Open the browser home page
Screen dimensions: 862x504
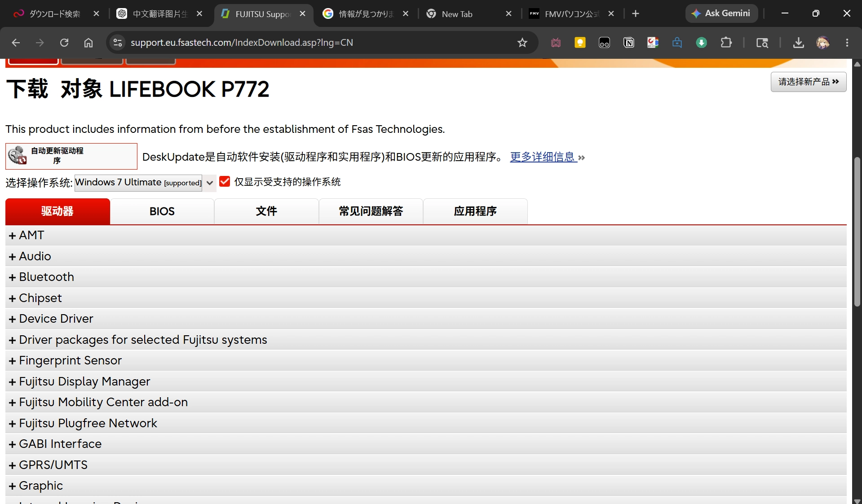tap(88, 43)
